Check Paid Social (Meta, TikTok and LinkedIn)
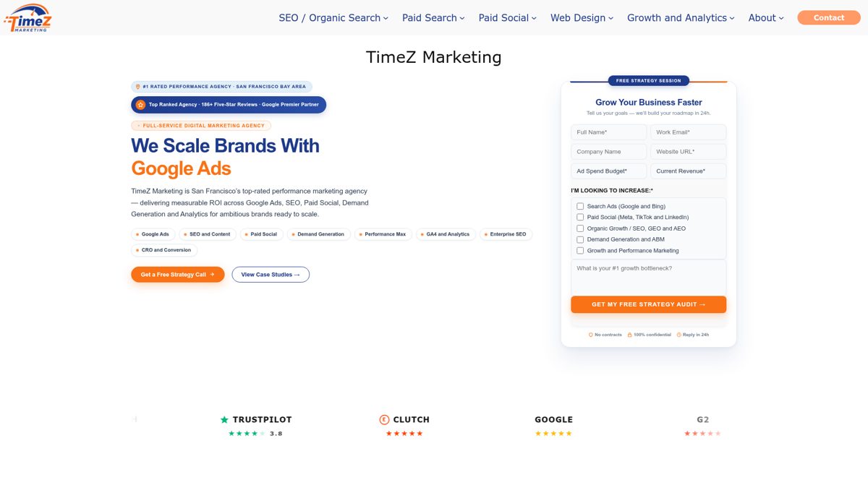Viewport: 868px width, 488px height. [580, 217]
